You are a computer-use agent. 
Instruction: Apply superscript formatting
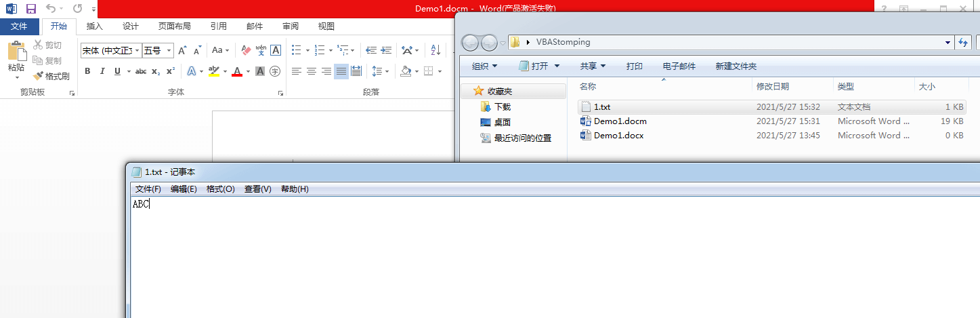[171, 71]
